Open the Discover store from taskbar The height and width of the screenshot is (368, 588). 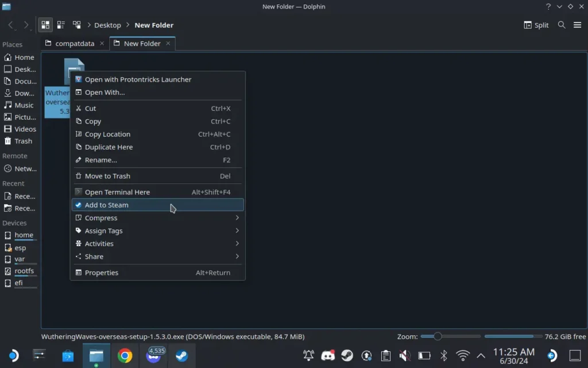[68, 355]
